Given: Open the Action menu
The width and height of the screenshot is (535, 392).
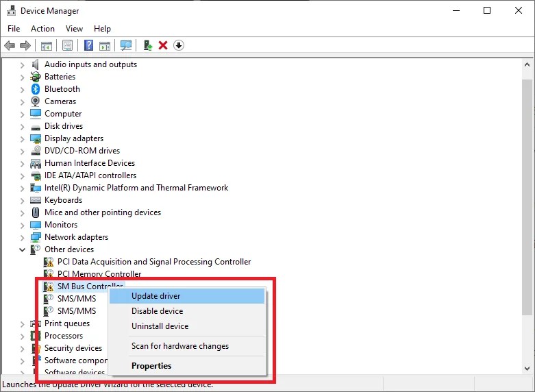Looking at the screenshot, I should tap(42, 29).
